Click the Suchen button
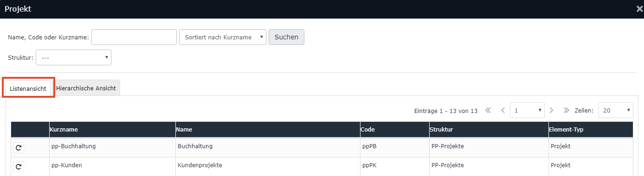Viewport: 644px width, 176px height. [286, 37]
